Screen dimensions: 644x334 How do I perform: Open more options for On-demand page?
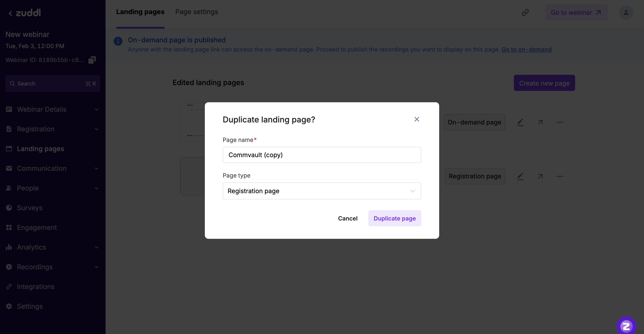pyautogui.click(x=560, y=122)
